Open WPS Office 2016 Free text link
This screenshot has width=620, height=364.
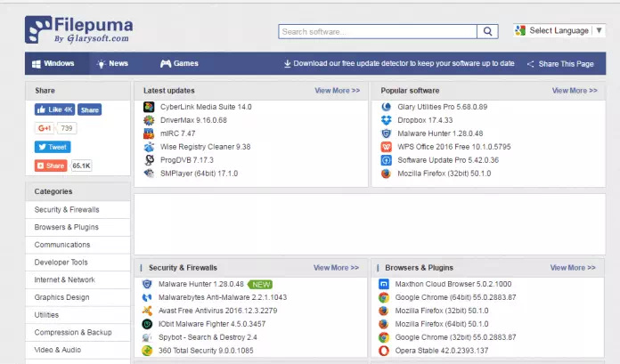(x=454, y=147)
